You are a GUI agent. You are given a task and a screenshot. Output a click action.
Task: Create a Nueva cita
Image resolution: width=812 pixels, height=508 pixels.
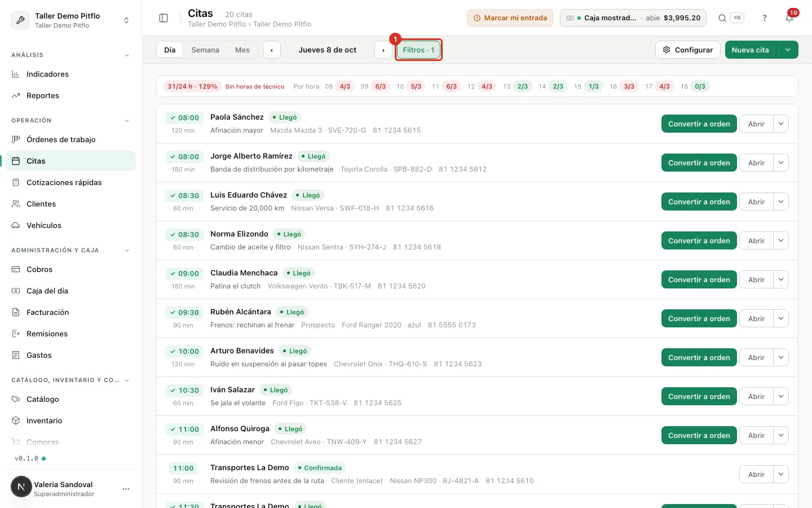751,50
